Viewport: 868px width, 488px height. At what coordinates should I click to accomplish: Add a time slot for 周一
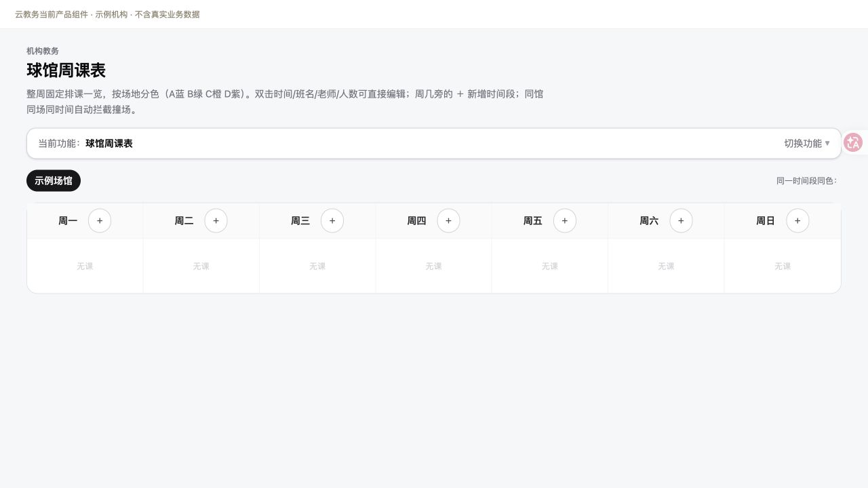tap(100, 221)
